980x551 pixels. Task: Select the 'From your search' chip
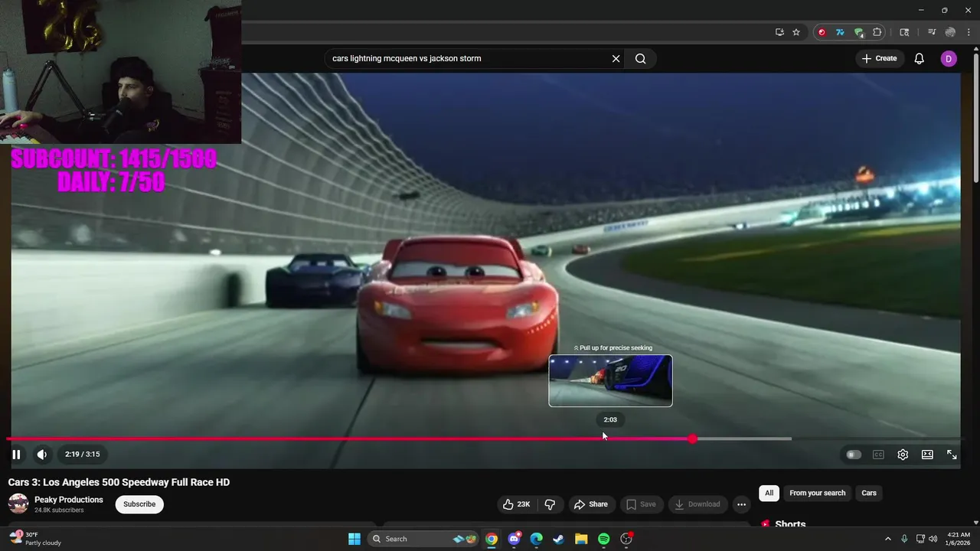[x=818, y=493]
